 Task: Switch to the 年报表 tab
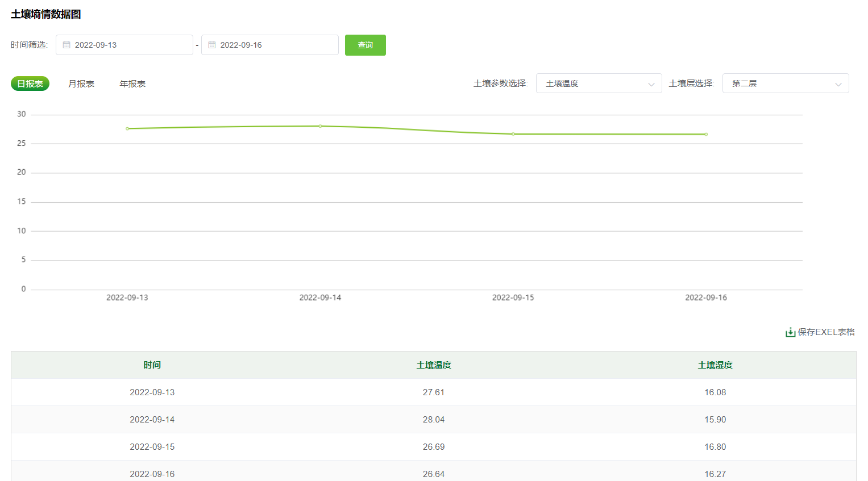(x=132, y=83)
